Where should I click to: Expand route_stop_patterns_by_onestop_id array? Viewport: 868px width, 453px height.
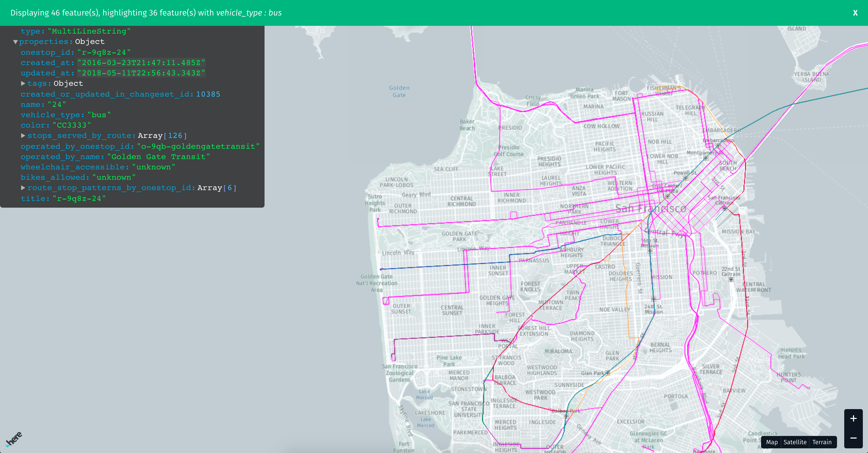[x=23, y=188]
